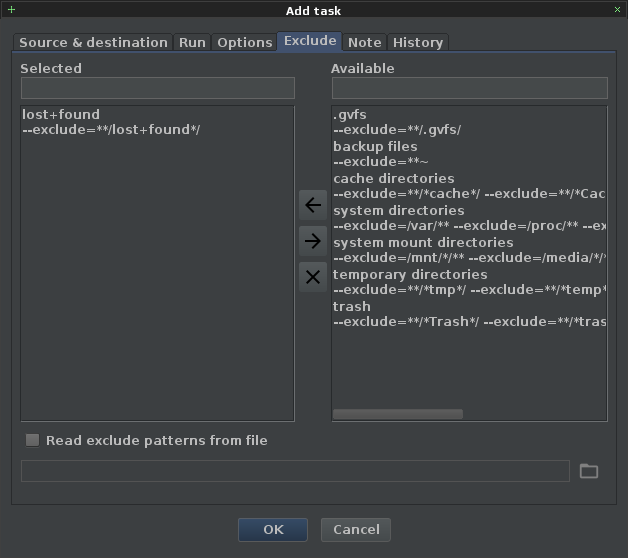Select --exclude=**/*cache*/ pattern line
628x558 pixels.
tap(469, 194)
